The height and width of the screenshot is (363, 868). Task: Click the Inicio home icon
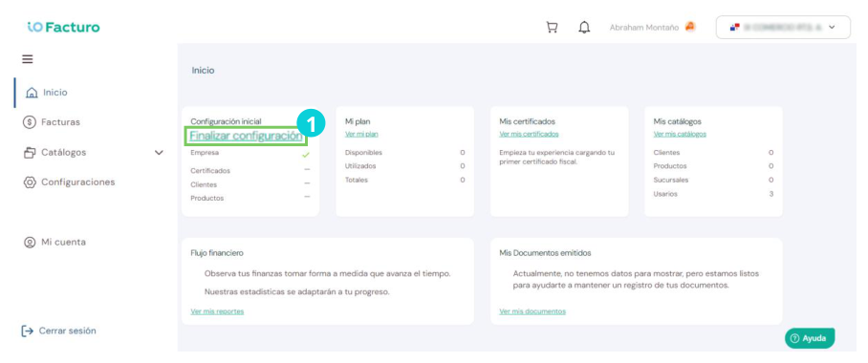33,93
